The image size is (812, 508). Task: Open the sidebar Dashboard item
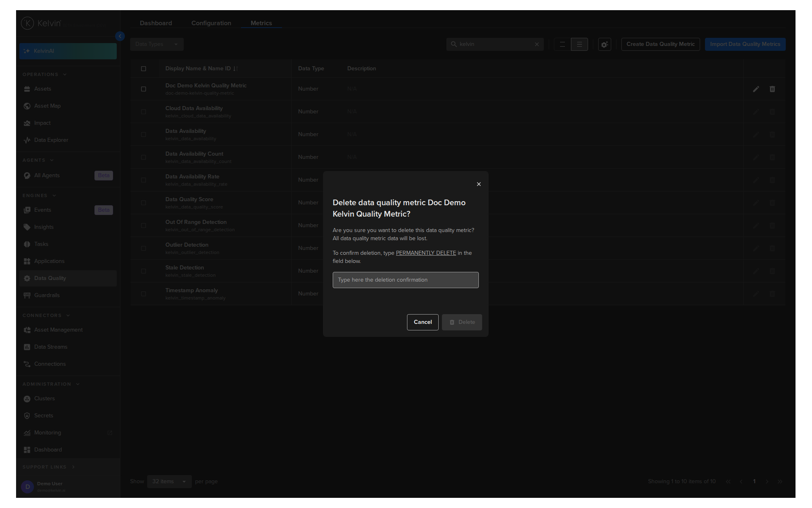coord(68,450)
